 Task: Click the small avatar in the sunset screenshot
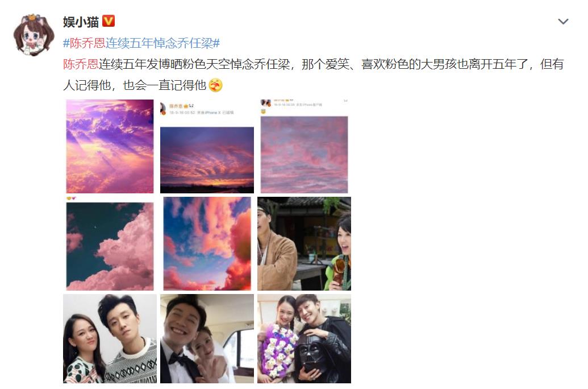163,109
